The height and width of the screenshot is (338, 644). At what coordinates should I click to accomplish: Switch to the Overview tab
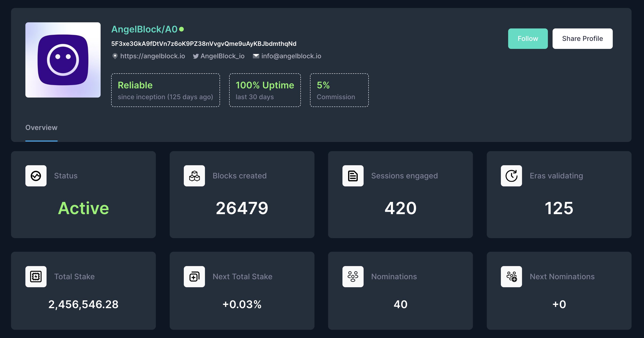(x=41, y=127)
